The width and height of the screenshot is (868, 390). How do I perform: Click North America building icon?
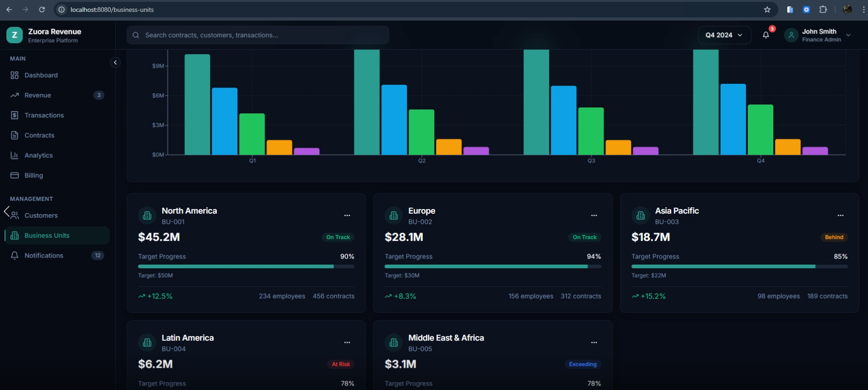tap(147, 215)
